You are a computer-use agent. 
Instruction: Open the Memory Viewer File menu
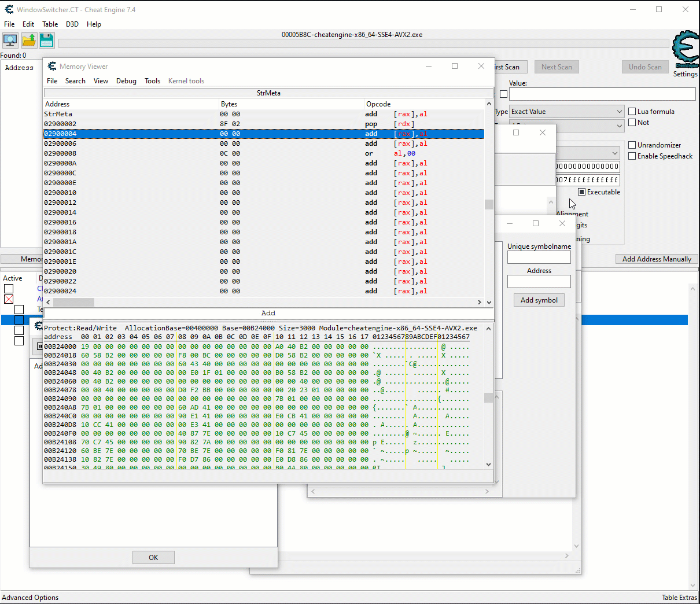[x=52, y=81]
